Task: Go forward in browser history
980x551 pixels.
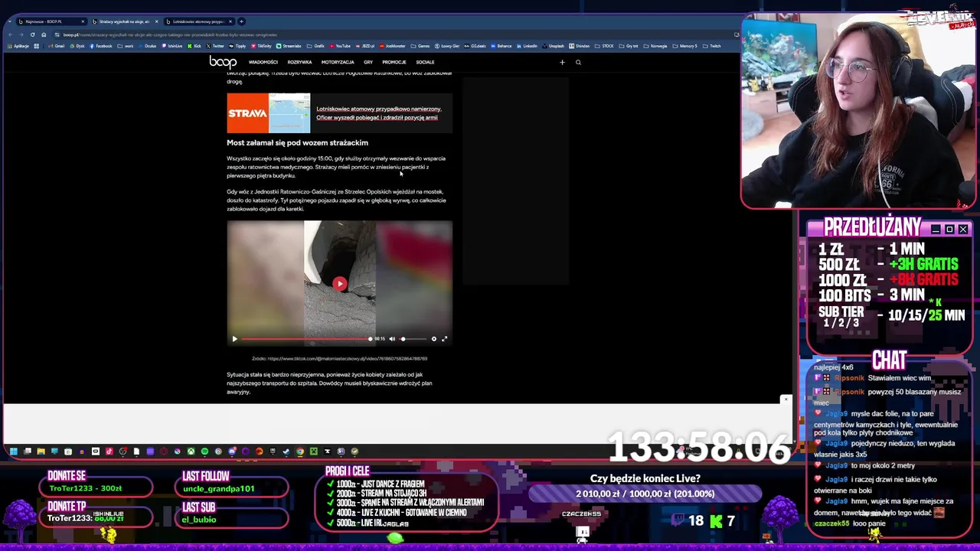Action: [21, 34]
